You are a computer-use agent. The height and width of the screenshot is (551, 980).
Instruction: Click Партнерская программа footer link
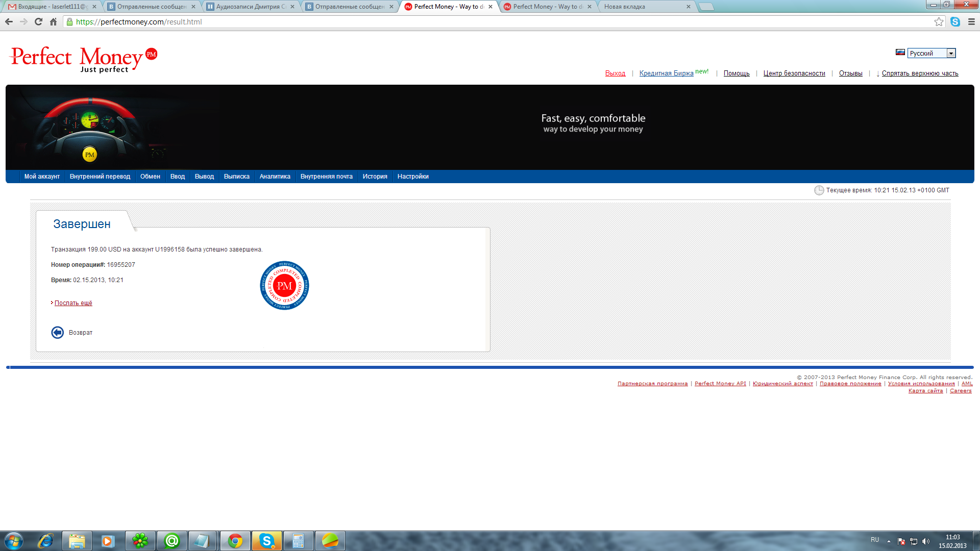pos(652,384)
